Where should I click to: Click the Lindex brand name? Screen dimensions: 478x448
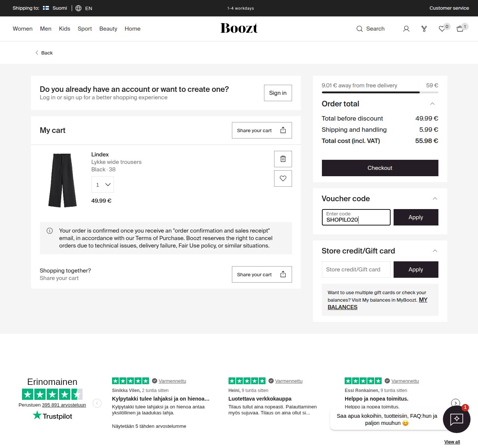tap(100, 155)
